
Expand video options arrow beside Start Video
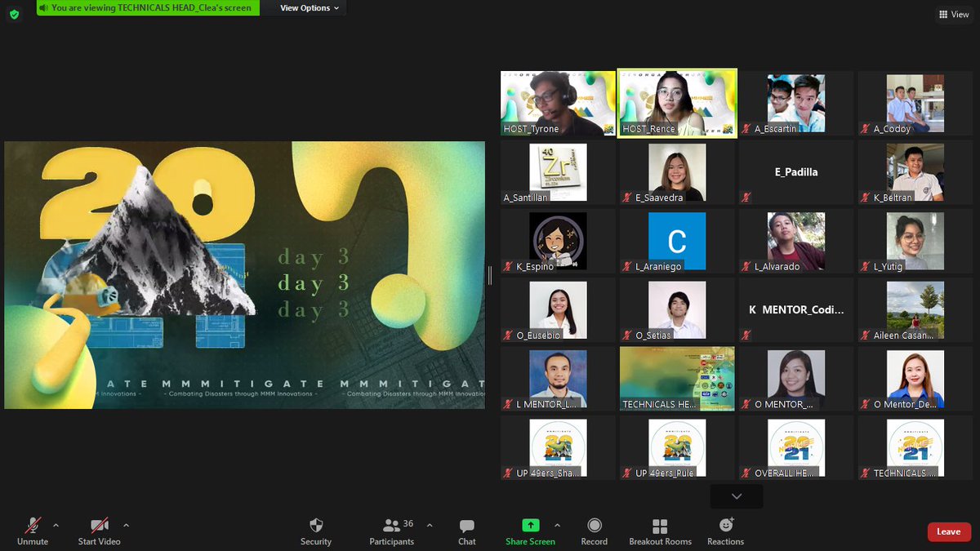(126, 525)
